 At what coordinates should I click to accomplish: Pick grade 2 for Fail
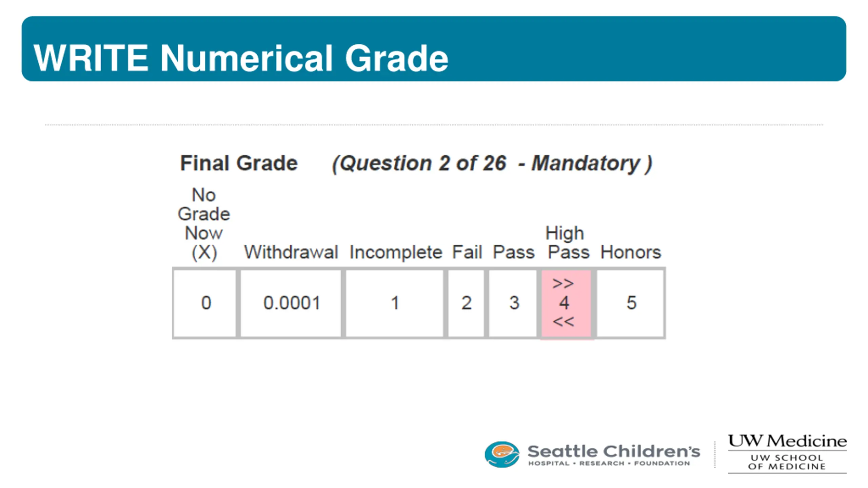pos(466,303)
